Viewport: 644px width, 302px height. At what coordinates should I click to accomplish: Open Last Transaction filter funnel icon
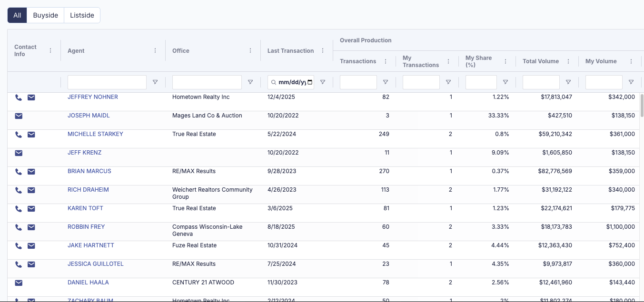click(323, 82)
